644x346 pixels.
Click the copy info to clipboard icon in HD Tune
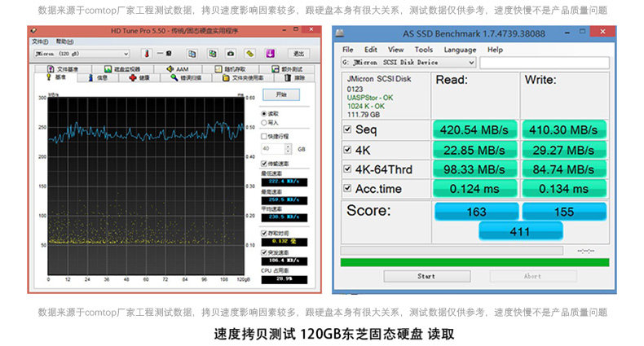click(x=192, y=54)
